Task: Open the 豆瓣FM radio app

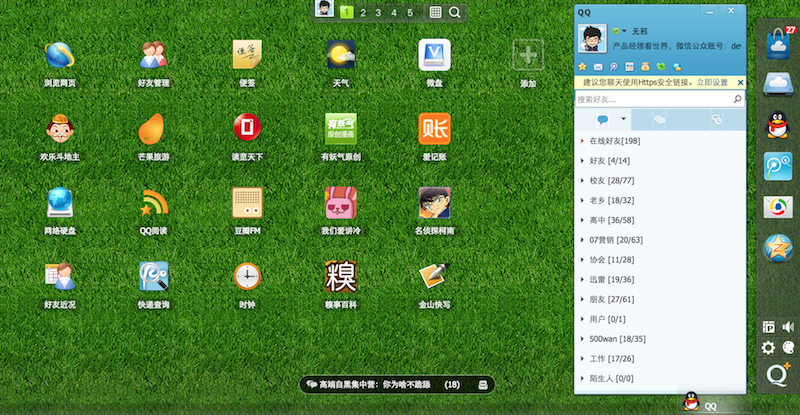Action: (247, 203)
